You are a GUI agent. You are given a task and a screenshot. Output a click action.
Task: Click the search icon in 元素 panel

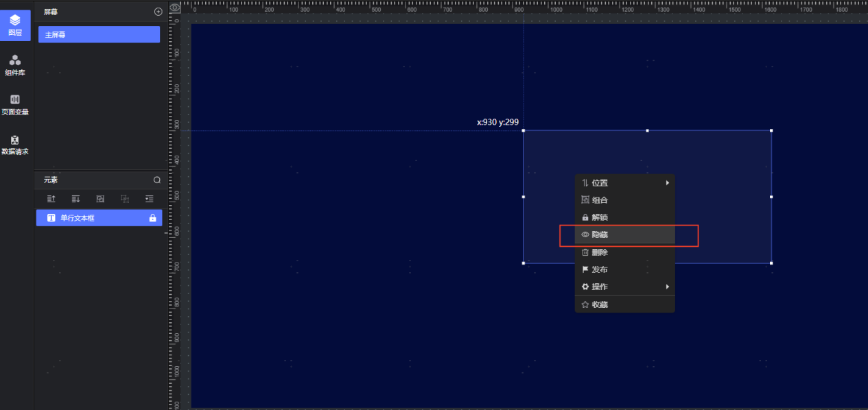click(157, 180)
